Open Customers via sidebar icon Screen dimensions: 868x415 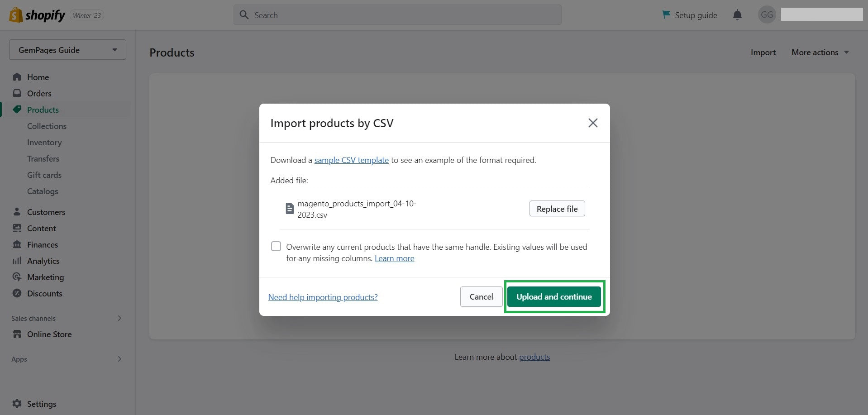coord(17,212)
